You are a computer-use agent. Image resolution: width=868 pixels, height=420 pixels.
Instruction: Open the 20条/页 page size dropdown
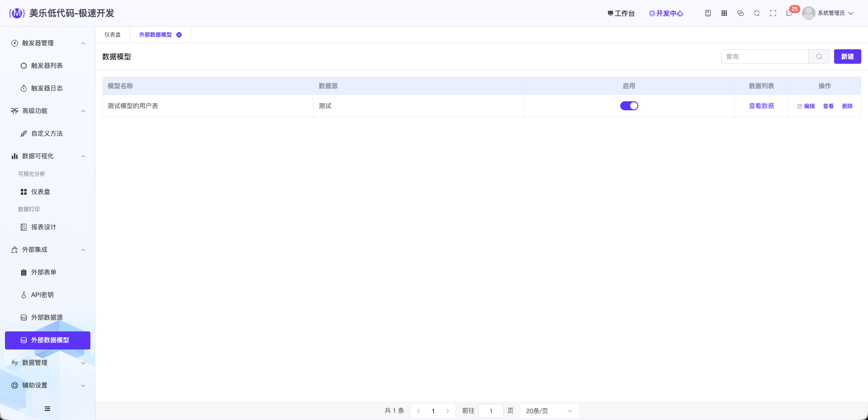coord(549,411)
